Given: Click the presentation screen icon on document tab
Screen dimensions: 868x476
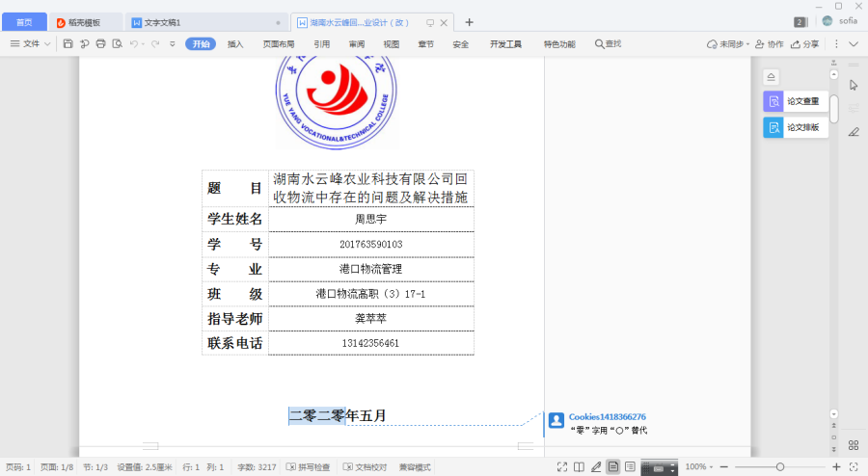Looking at the screenshot, I should tap(430, 23).
